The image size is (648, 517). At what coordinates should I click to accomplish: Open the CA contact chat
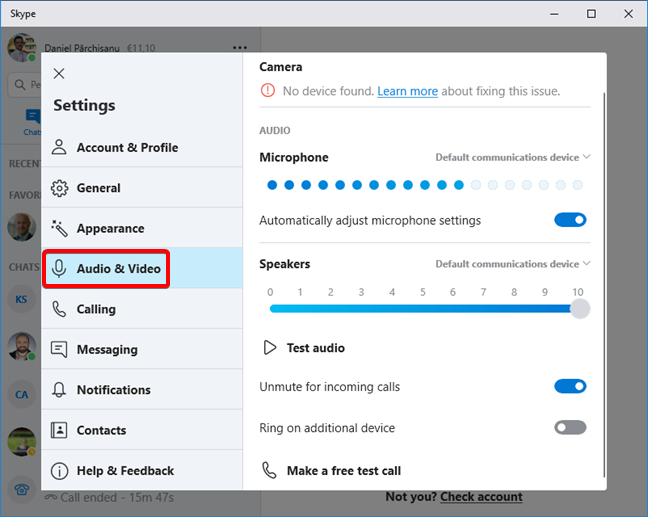(x=21, y=394)
